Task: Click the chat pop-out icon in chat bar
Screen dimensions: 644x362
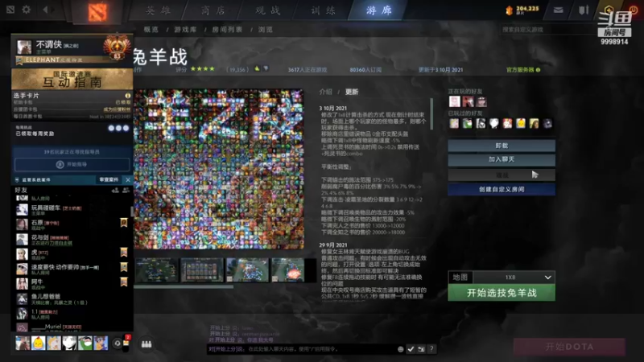Action: point(421,349)
